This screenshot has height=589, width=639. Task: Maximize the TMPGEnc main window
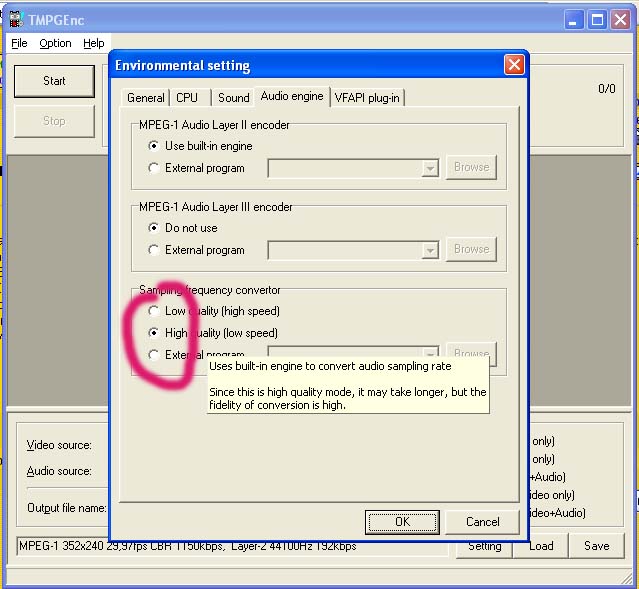pos(597,20)
